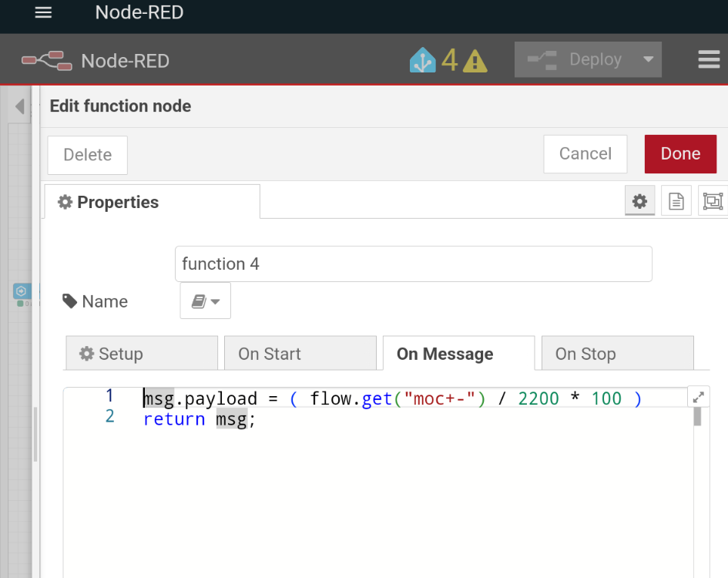
Task: Click the code editor vertical scrollbar
Action: tap(697, 416)
